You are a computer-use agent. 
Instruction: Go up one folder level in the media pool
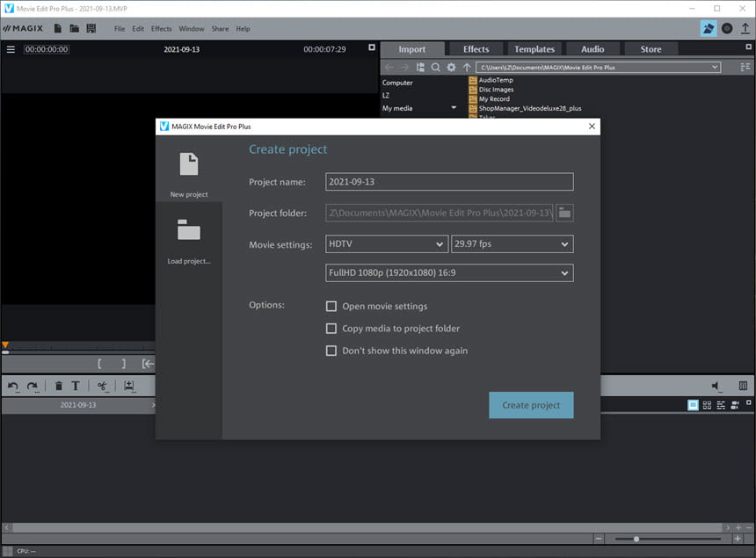[466, 67]
